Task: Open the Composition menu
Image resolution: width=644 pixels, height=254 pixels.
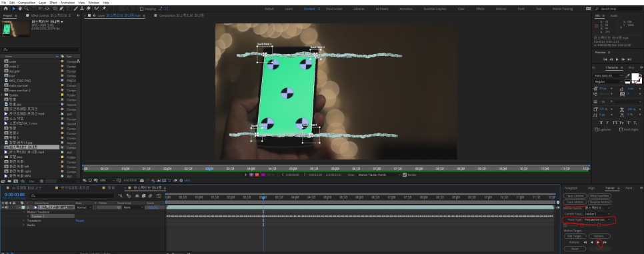Action: (x=27, y=3)
